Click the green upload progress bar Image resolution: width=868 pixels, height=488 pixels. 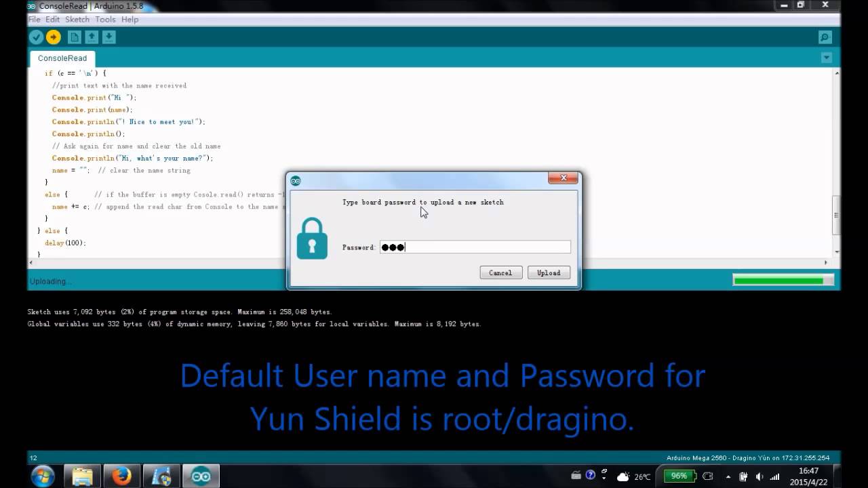coord(783,280)
